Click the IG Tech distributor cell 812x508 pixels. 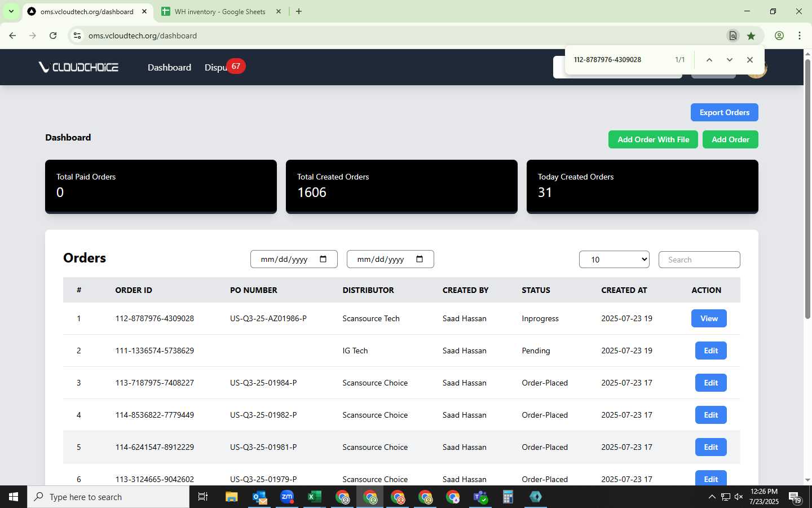pos(355,351)
